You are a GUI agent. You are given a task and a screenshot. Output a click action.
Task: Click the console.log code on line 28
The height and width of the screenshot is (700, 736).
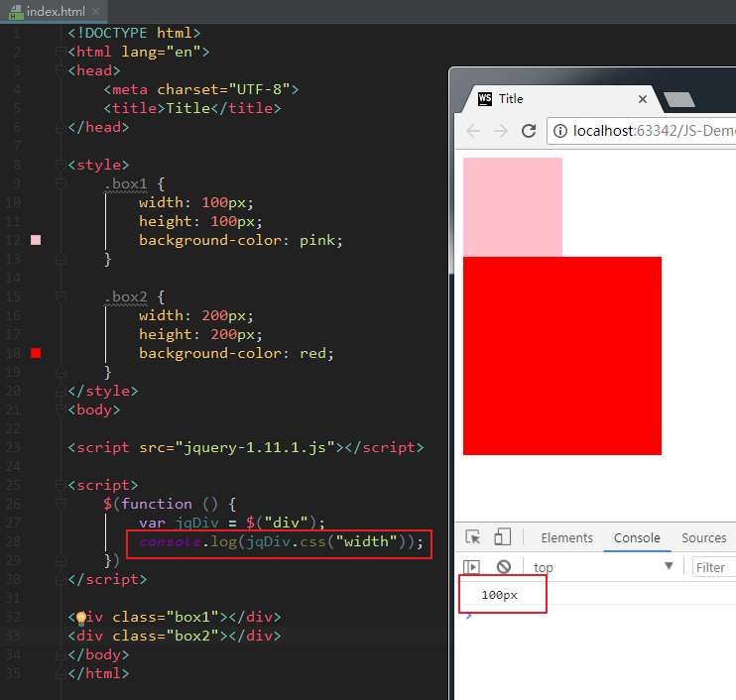point(281,542)
